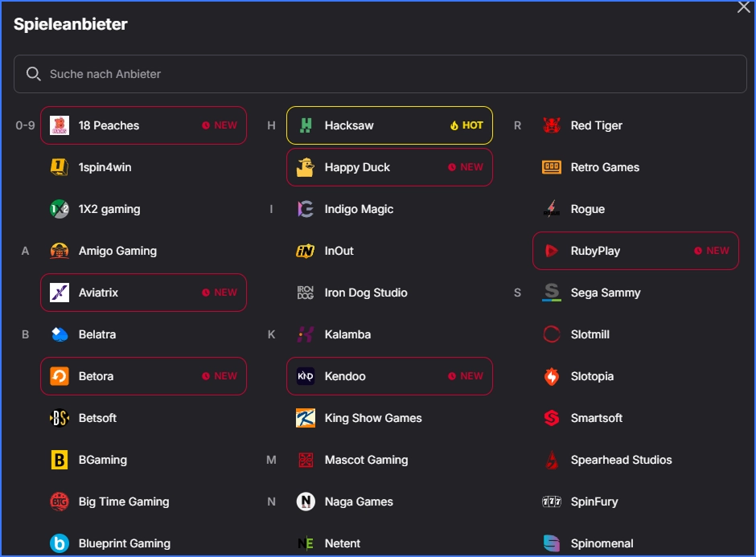This screenshot has height=557, width=756.
Task: Click the Sega Sammy text
Action: click(606, 293)
